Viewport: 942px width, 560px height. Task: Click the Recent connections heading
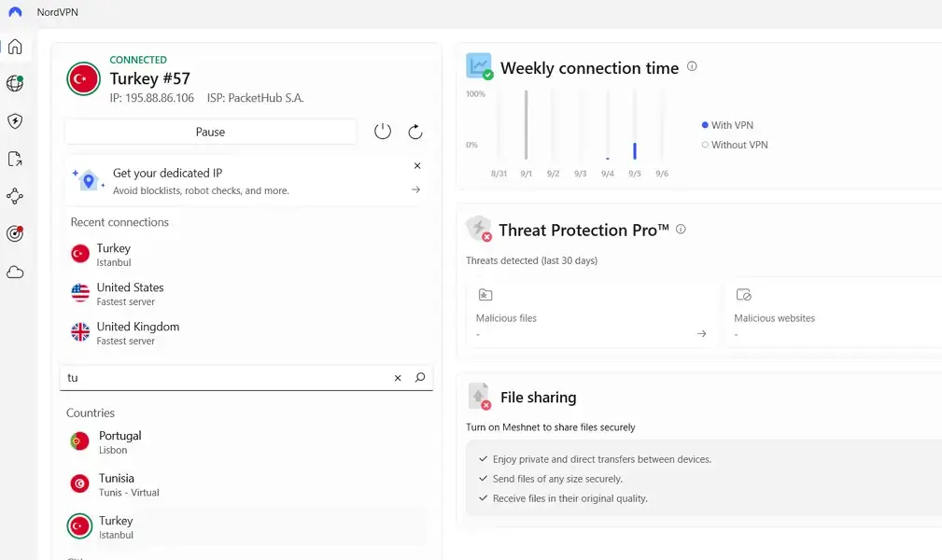pyautogui.click(x=120, y=222)
